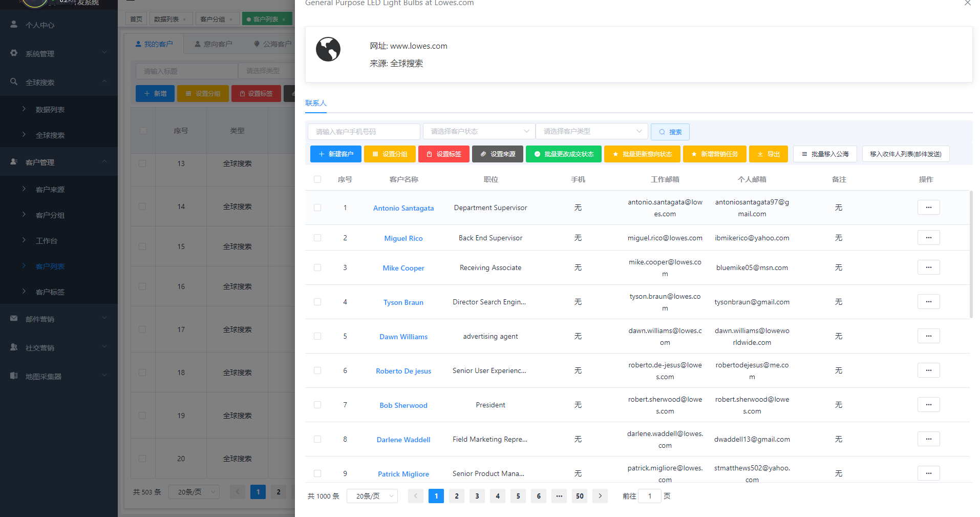Image resolution: width=980 pixels, height=517 pixels.
Task: Open more actions for Mike Cooper
Action: click(928, 267)
